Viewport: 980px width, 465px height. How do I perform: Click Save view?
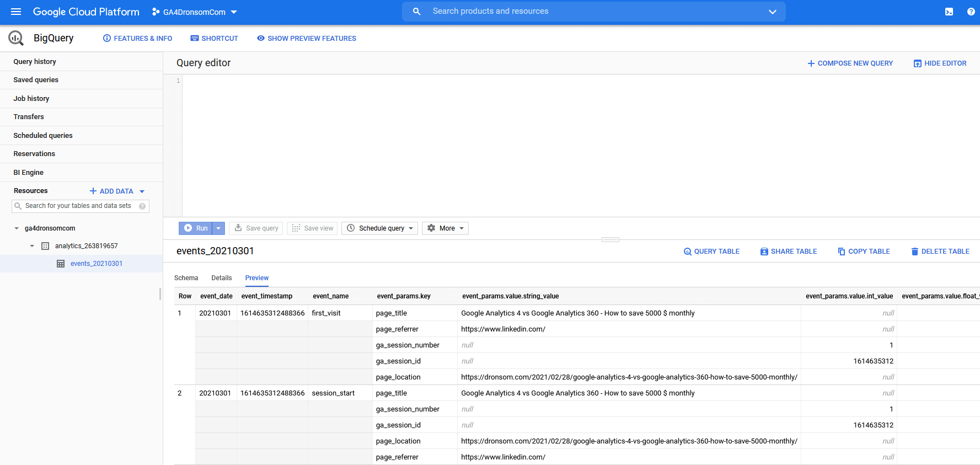[312, 228]
